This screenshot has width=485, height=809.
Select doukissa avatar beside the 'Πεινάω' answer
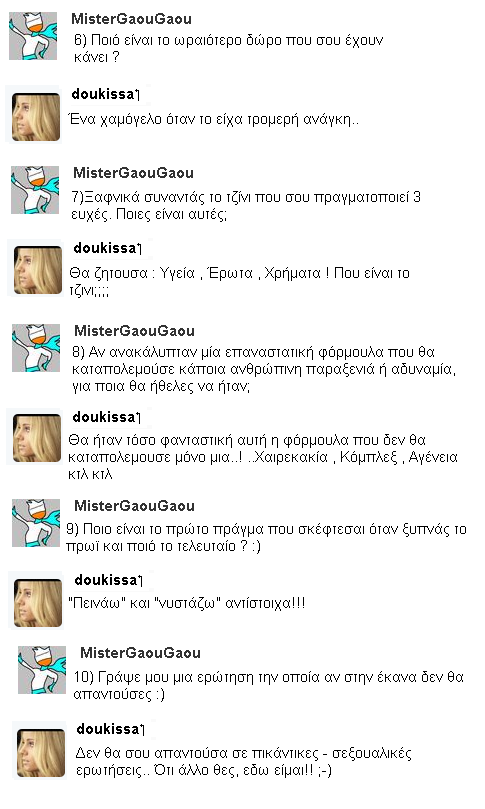(38, 603)
